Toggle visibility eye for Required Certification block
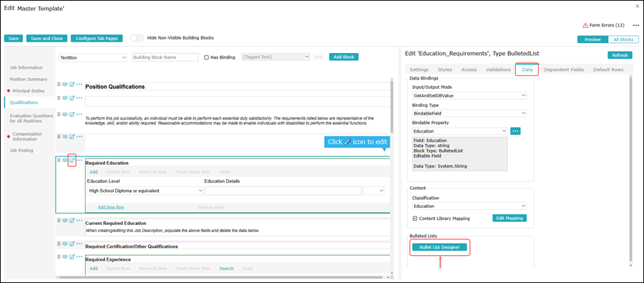Screen dimensions: 644x283 [65, 244]
